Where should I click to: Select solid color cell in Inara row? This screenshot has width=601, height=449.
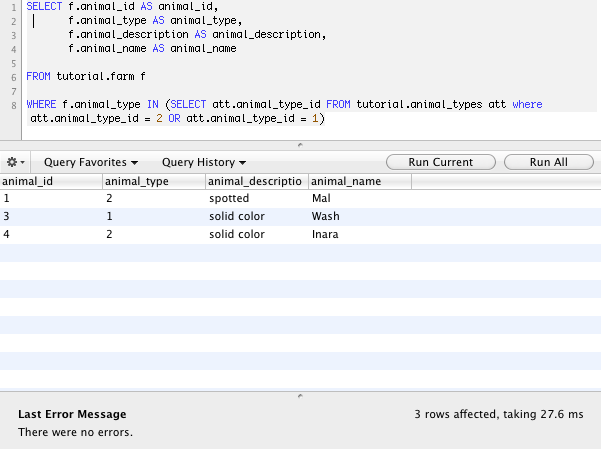click(257, 234)
